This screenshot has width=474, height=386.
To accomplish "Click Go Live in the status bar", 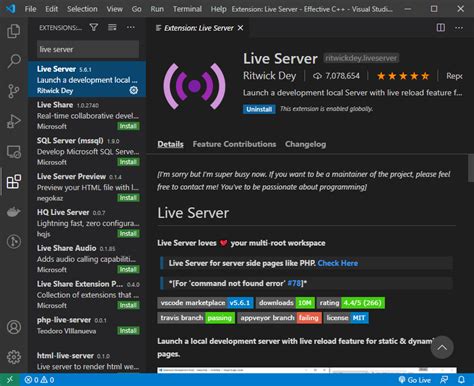I will [x=415, y=380].
